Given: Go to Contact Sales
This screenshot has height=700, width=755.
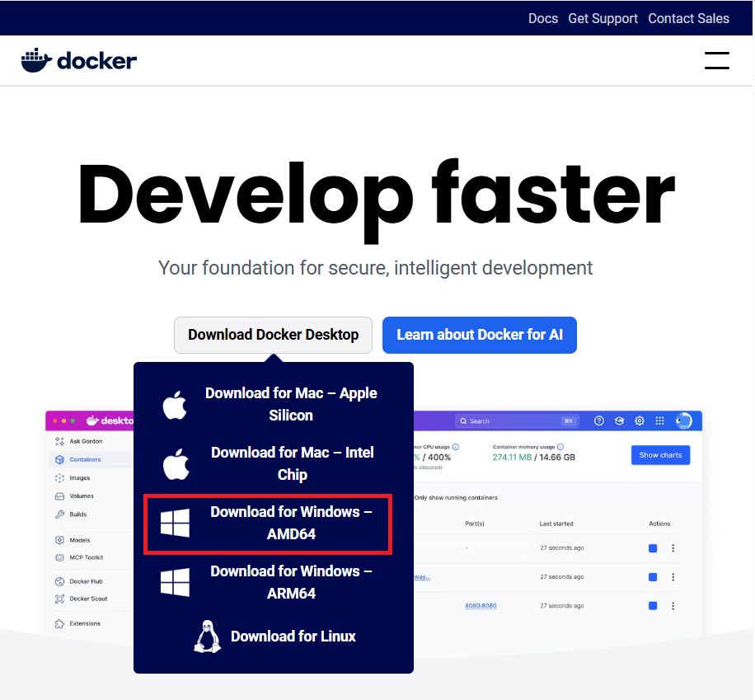Looking at the screenshot, I should pos(688,18).
